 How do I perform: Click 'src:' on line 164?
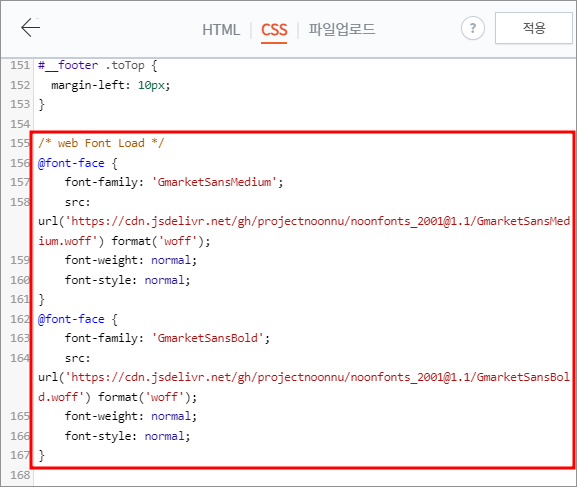tap(77, 358)
